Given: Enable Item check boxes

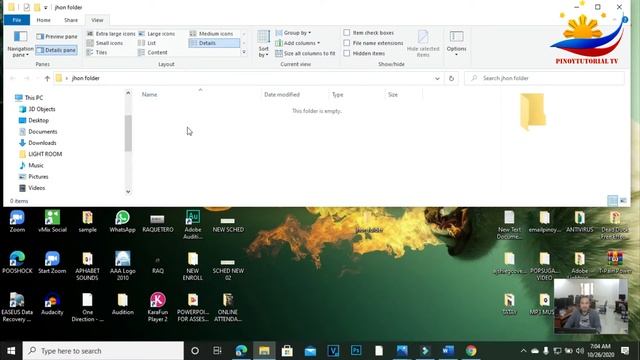Looking at the screenshot, I should [347, 33].
